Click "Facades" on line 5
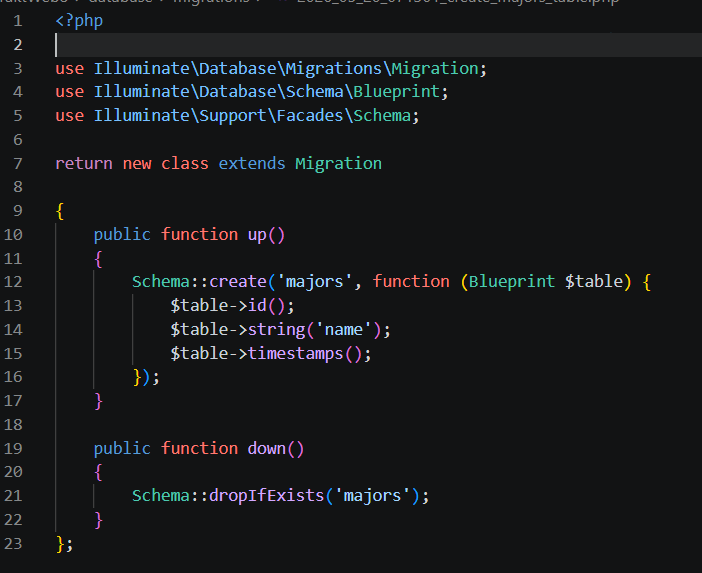Viewport: 702px width, 573px height. (309, 116)
